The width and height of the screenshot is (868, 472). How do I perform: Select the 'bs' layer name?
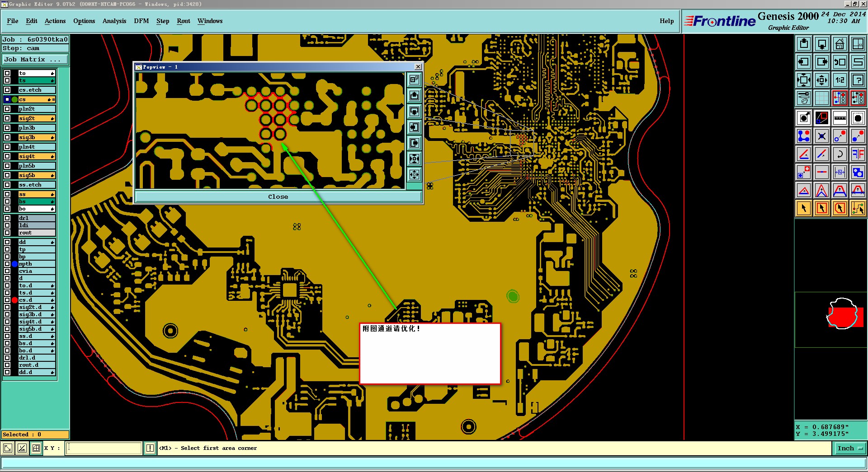37,201
